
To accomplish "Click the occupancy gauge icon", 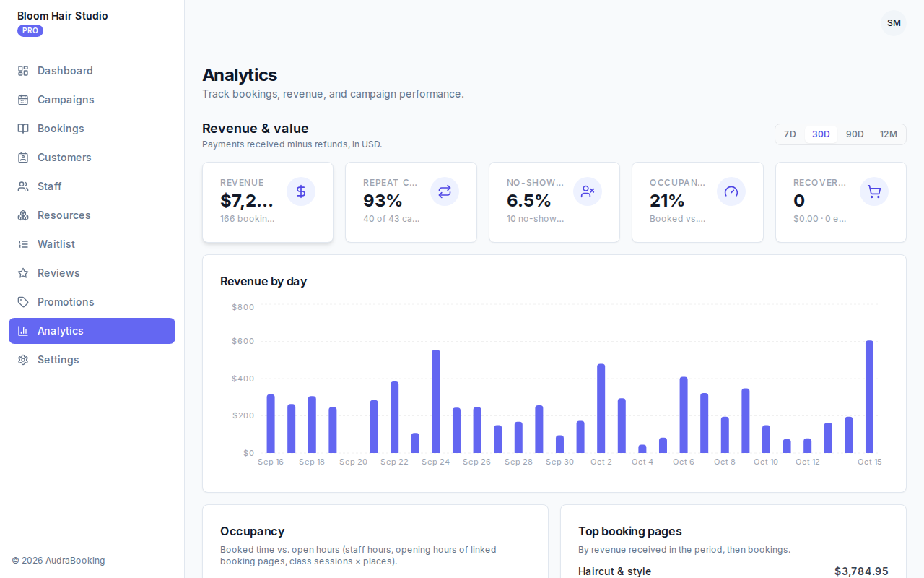I will click(x=731, y=191).
